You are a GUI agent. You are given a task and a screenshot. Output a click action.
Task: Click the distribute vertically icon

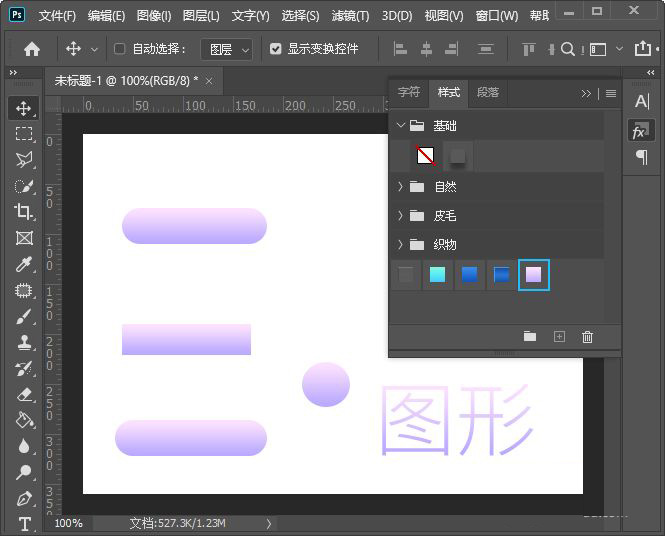pyautogui.click(x=486, y=49)
